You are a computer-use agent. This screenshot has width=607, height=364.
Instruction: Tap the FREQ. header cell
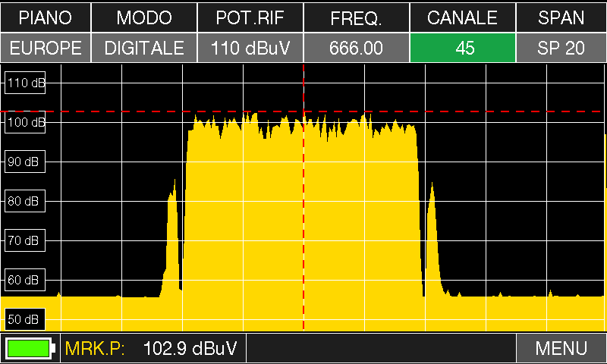coord(356,17)
